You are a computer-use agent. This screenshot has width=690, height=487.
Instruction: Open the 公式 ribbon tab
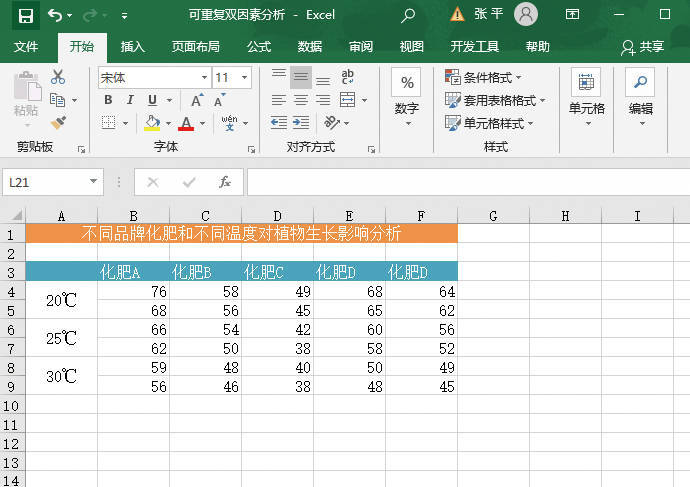tap(258, 47)
